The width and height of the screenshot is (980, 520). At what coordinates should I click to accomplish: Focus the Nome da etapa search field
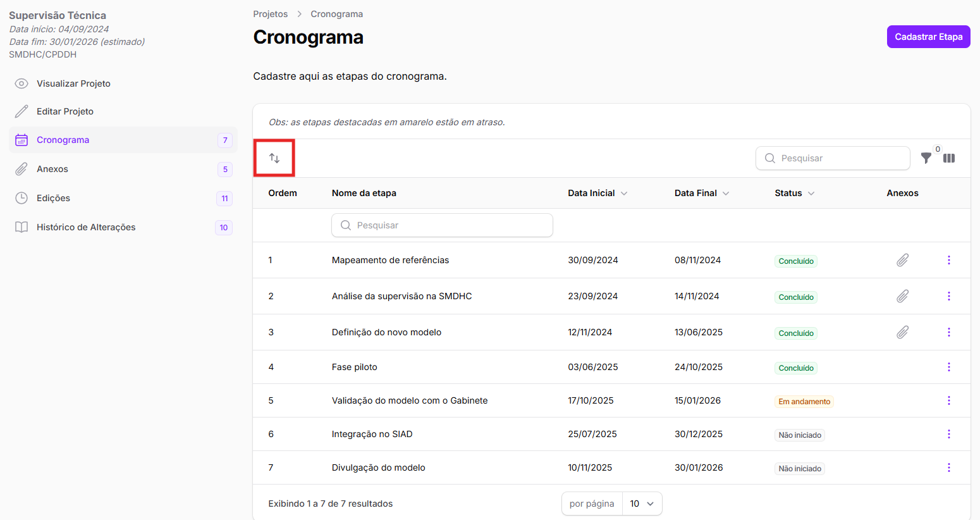[x=443, y=225]
